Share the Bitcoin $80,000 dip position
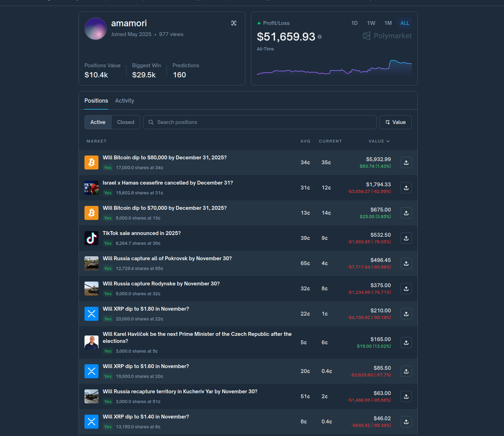This screenshot has width=504, height=436. coord(406,162)
